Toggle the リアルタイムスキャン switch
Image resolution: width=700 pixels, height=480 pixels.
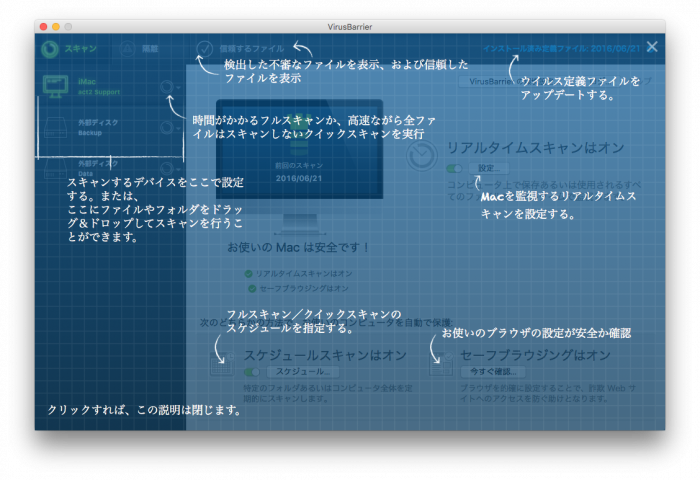[454, 168]
